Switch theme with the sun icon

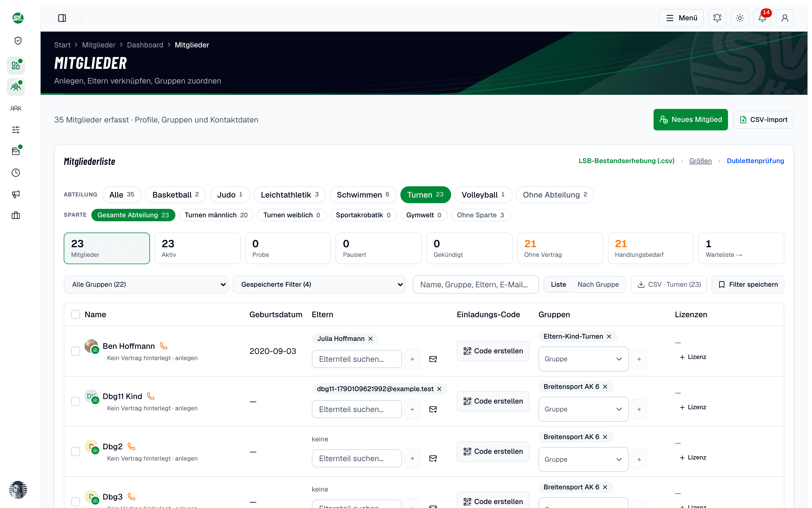[740, 18]
